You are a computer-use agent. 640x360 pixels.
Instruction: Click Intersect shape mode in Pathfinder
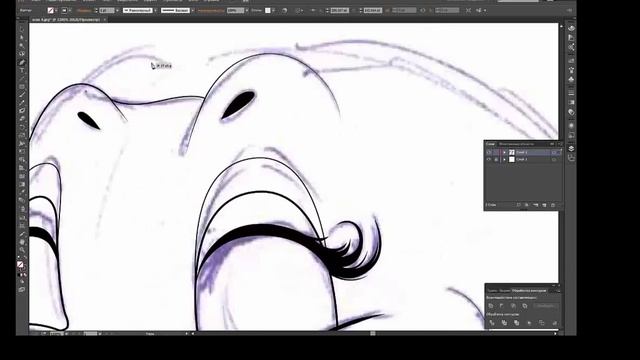click(x=513, y=306)
